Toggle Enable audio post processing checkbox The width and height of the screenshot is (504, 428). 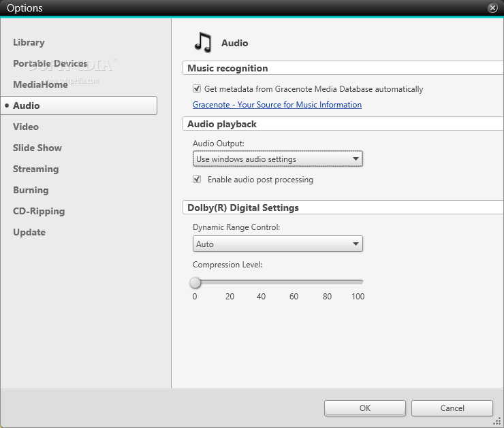[197, 179]
